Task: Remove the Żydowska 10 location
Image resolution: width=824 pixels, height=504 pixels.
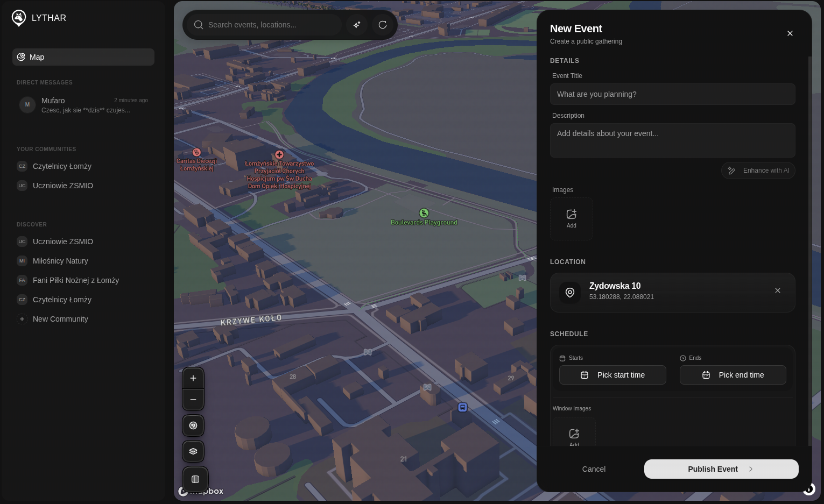Action: click(x=777, y=290)
